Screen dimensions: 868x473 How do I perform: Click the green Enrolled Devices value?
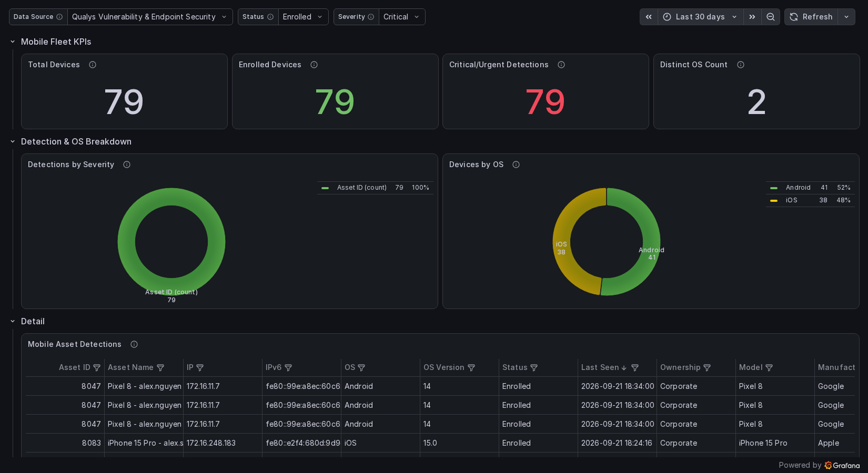pyautogui.click(x=335, y=102)
